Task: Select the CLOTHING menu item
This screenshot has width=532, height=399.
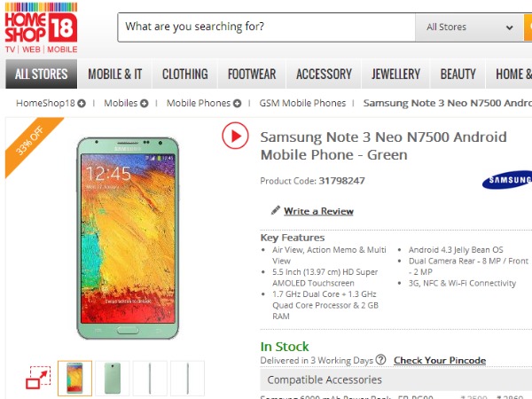Action: (184, 74)
